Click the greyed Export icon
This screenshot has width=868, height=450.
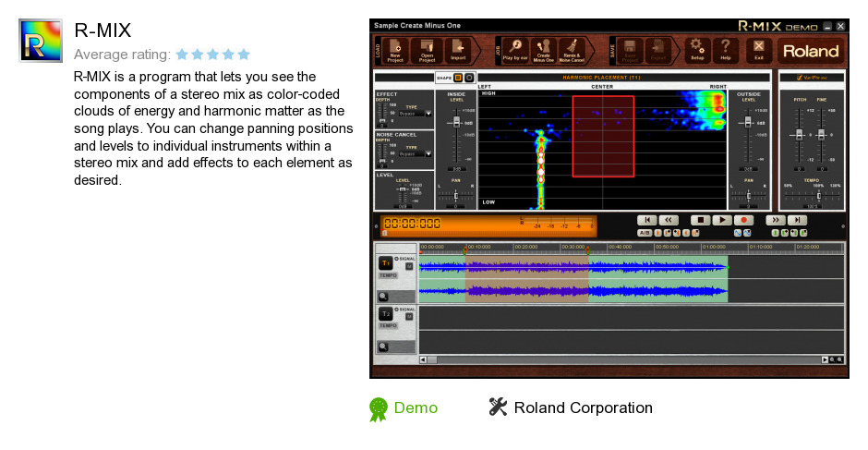658,51
